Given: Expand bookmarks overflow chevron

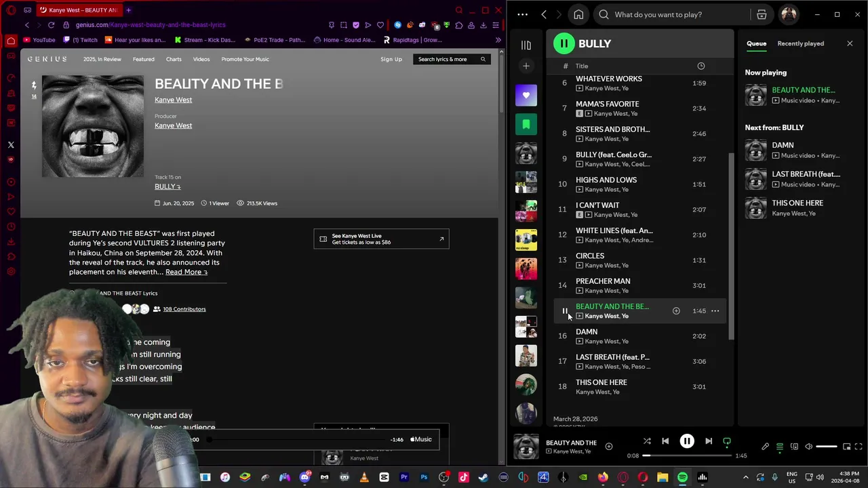Looking at the screenshot, I should 498,40.
